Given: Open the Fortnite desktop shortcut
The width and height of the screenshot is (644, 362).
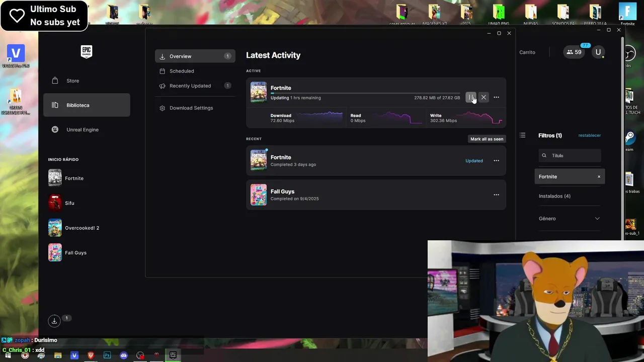Looking at the screenshot, I should [627, 15].
